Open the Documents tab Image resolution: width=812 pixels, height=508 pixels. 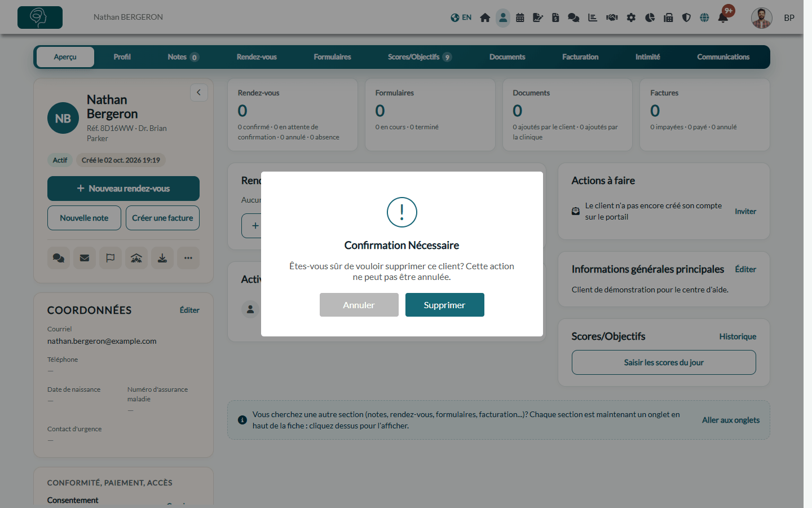(x=507, y=57)
